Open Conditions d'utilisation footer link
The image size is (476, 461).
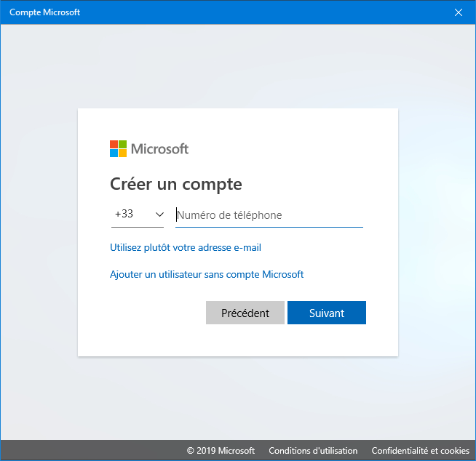point(313,451)
